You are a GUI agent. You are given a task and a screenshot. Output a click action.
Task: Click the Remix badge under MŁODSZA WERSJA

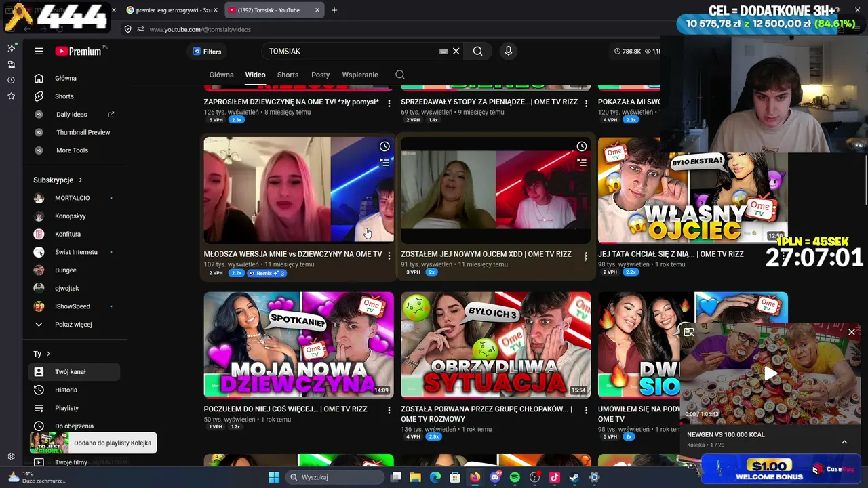click(267, 273)
